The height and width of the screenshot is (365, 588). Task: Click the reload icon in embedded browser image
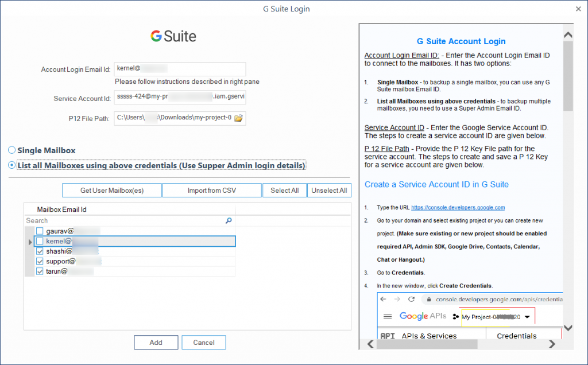(x=411, y=299)
